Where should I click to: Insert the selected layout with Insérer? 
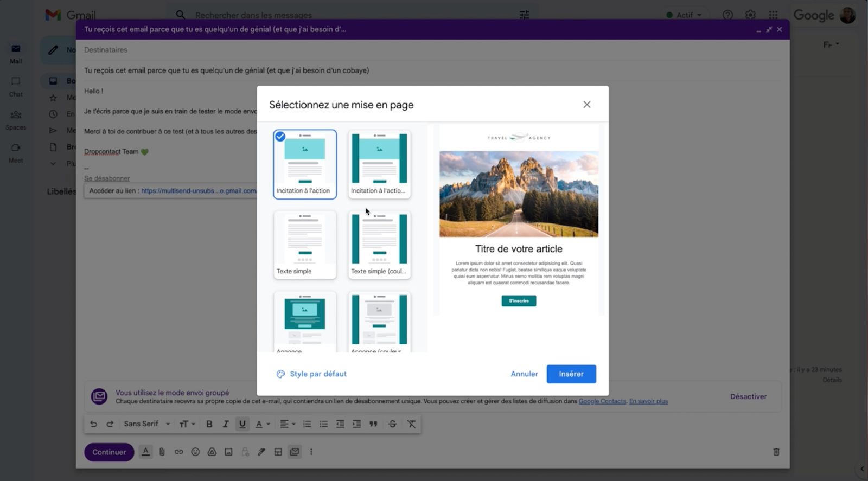[x=571, y=374]
